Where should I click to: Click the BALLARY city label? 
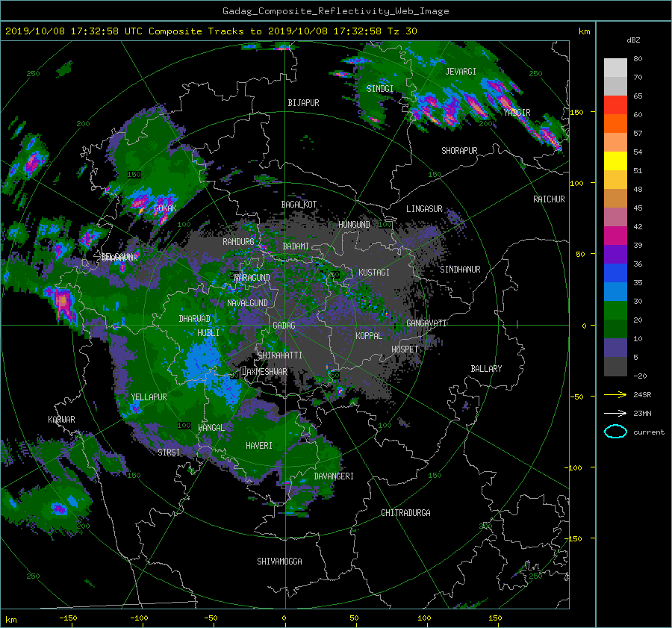(x=486, y=369)
